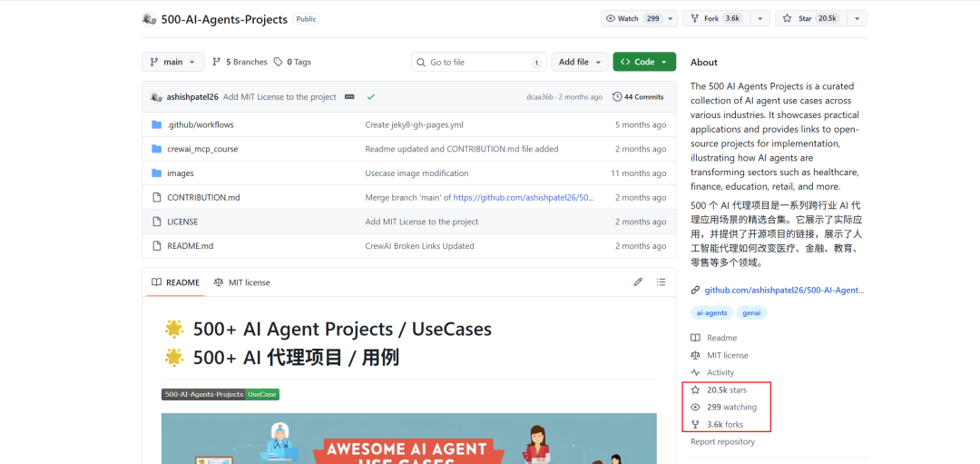The width and height of the screenshot is (980, 464).
Task: Open the Activity link in sidebar
Action: 712,372
